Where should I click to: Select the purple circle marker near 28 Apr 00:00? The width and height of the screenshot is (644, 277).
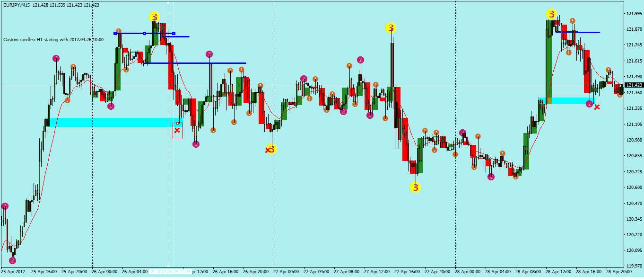pos(463,133)
